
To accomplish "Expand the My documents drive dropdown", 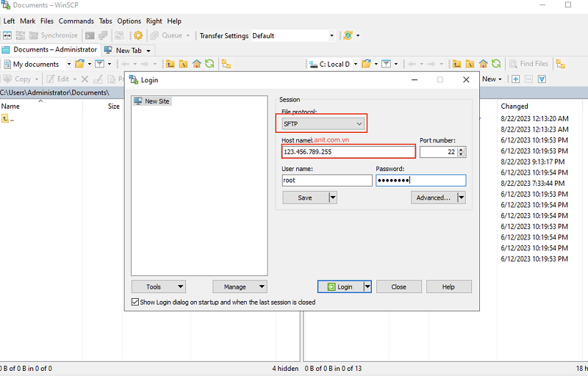I will click(69, 64).
